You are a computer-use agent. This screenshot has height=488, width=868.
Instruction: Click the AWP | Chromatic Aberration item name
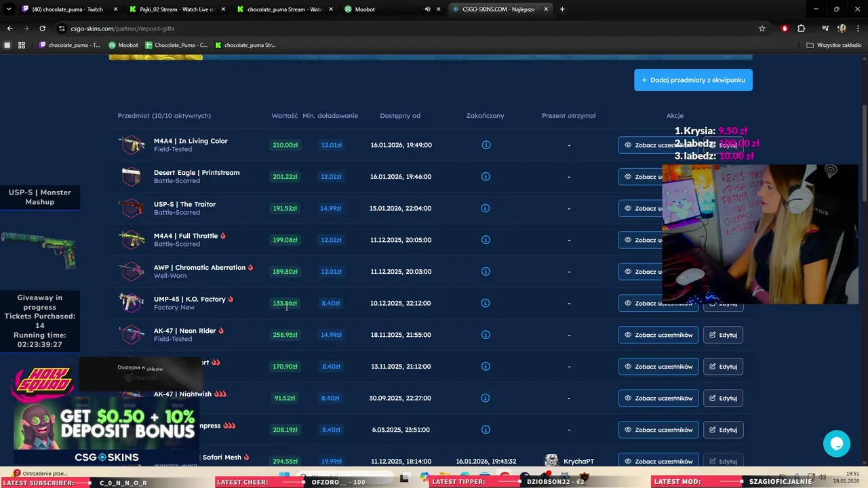tap(199, 268)
